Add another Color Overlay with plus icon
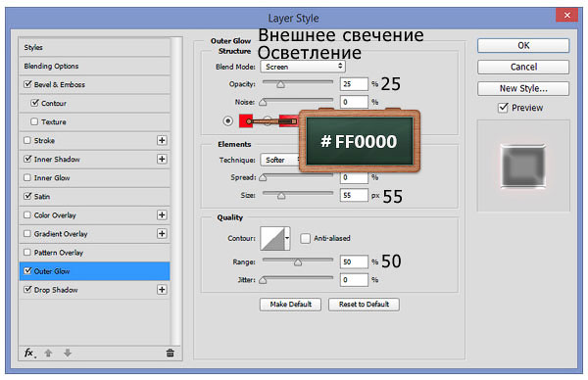This screenshot has height=380, width=588. [x=162, y=214]
